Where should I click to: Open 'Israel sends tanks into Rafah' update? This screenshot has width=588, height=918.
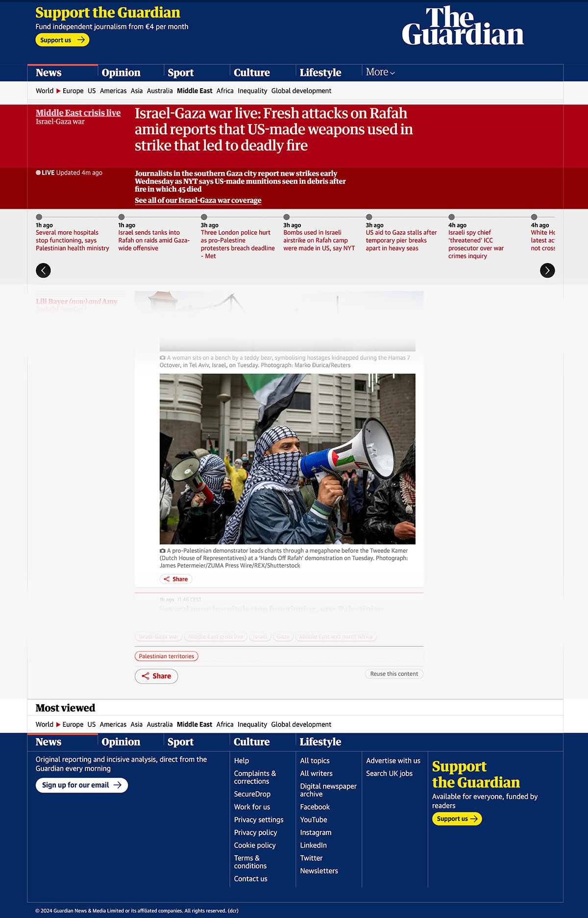click(154, 240)
